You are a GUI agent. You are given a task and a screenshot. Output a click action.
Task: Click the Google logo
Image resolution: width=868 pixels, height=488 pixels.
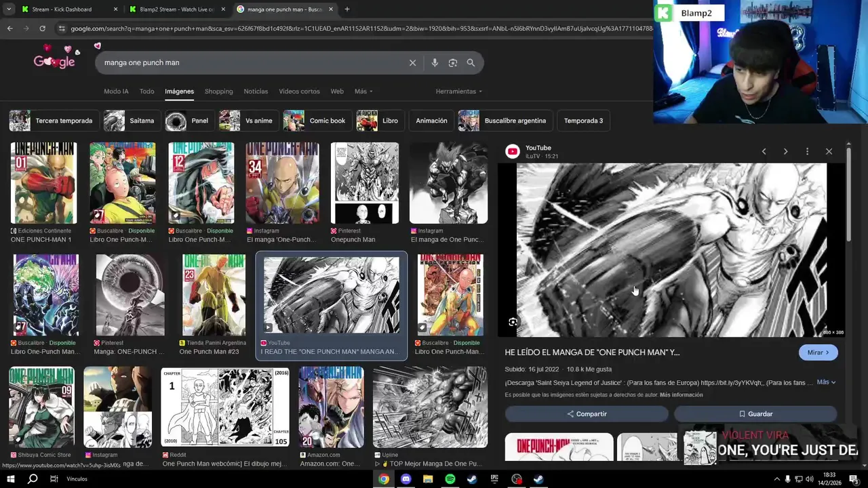click(54, 62)
